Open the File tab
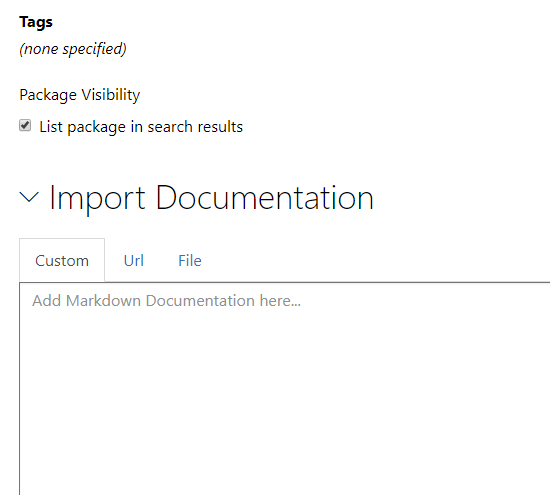Screen dimensions: 550x495 coord(190,261)
